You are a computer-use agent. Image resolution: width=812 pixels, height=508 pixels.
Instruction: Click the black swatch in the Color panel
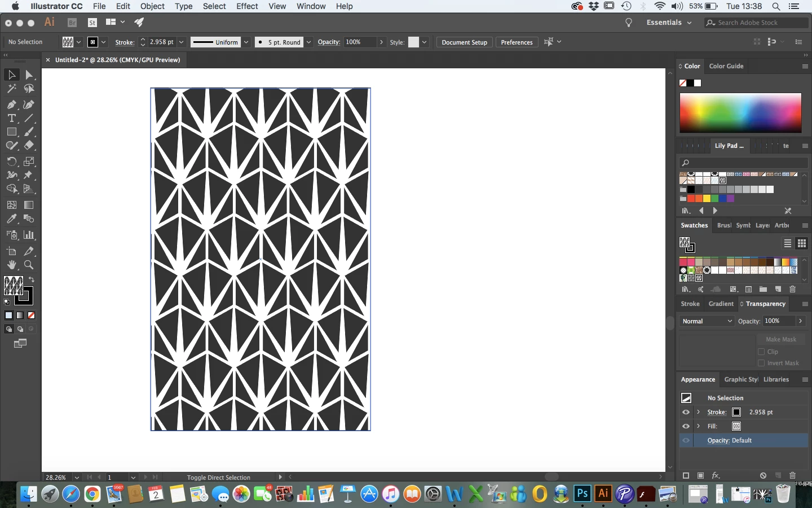tap(690, 83)
